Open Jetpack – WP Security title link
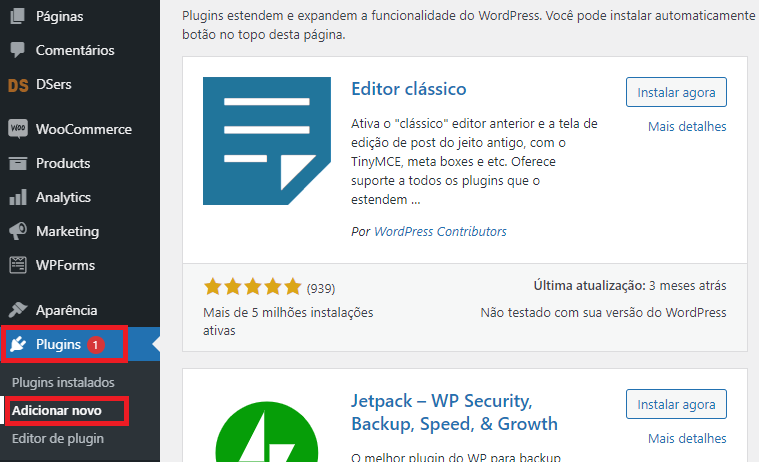The width and height of the screenshot is (759, 462). (x=454, y=413)
